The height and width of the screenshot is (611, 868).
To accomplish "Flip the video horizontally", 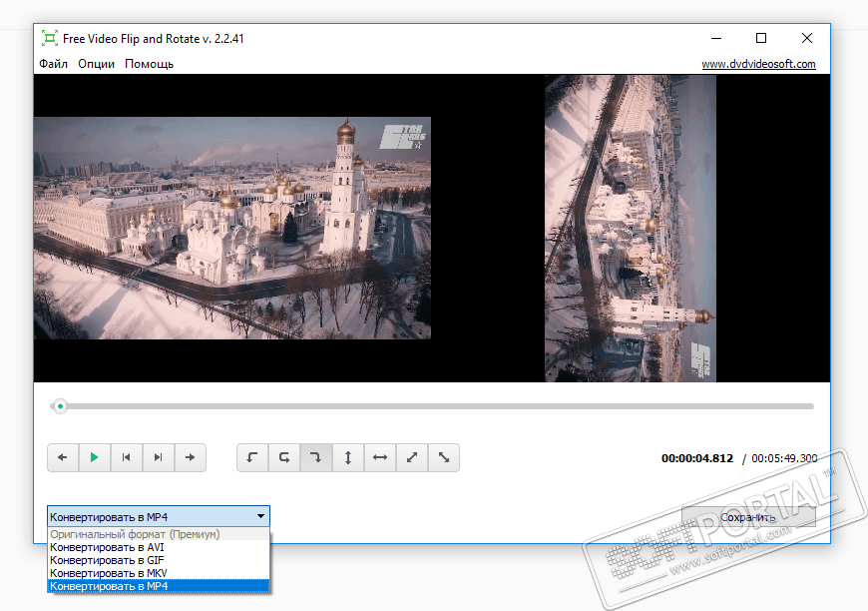I will (380, 457).
